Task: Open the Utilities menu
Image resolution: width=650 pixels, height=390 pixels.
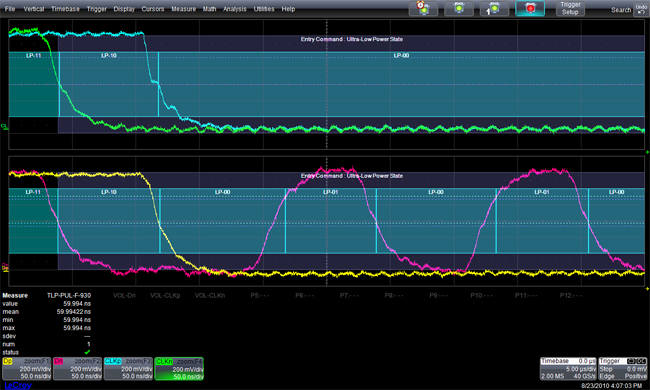Action: click(x=264, y=9)
